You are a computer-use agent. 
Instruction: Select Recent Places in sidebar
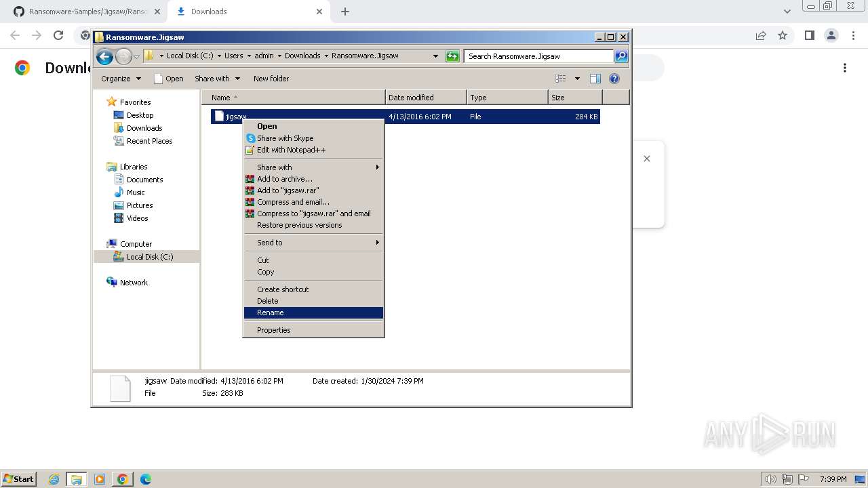(x=149, y=141)
